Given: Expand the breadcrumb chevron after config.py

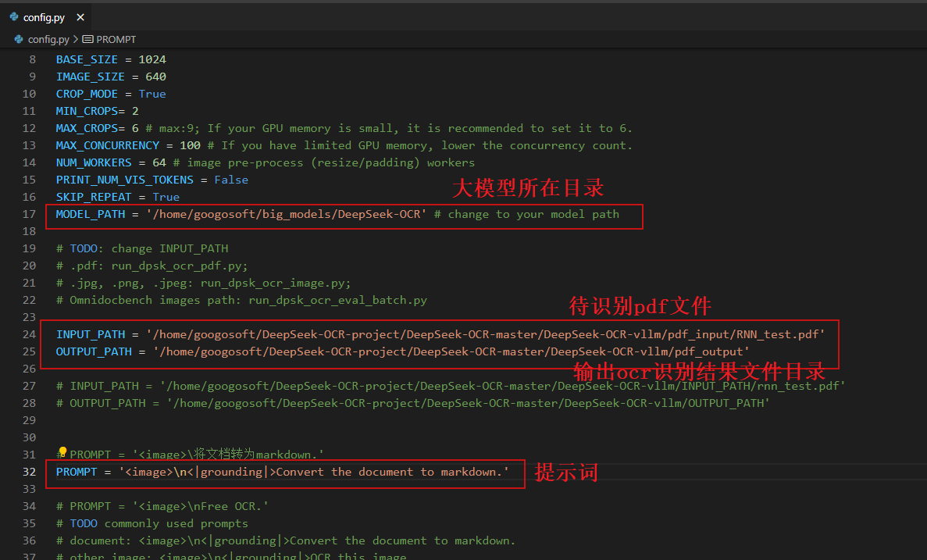Looking at the screenshot, I should (x=76, y=39).
